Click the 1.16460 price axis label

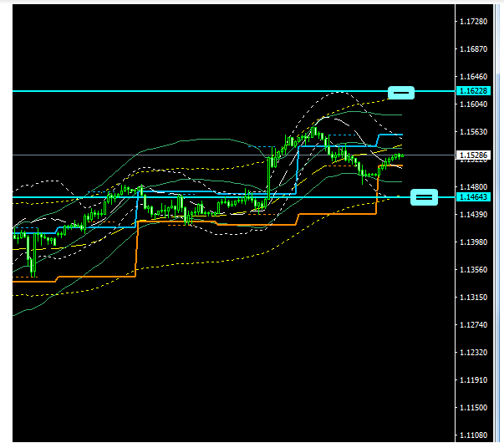pos(473,77)
